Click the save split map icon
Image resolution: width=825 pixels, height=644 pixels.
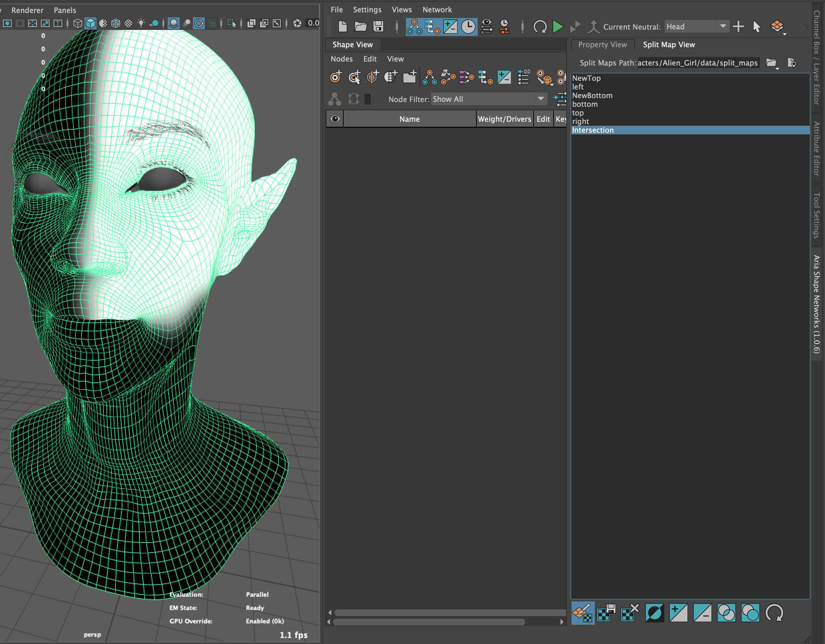(606, 613)
